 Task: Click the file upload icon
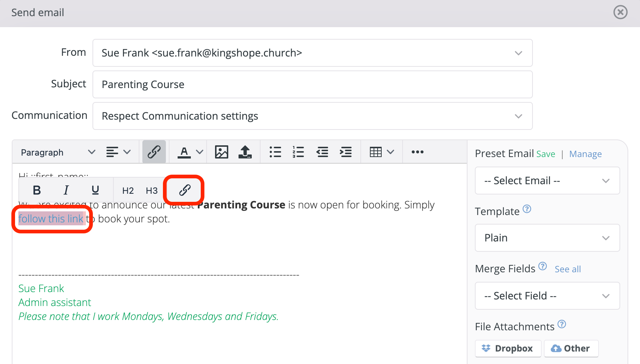[245, 152]
